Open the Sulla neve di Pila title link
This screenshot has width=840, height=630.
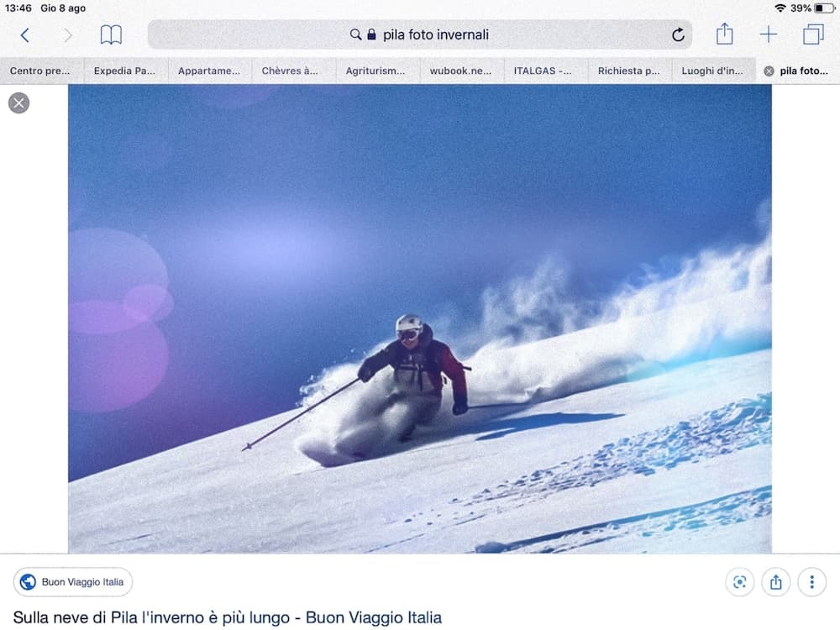pos(227,617)
